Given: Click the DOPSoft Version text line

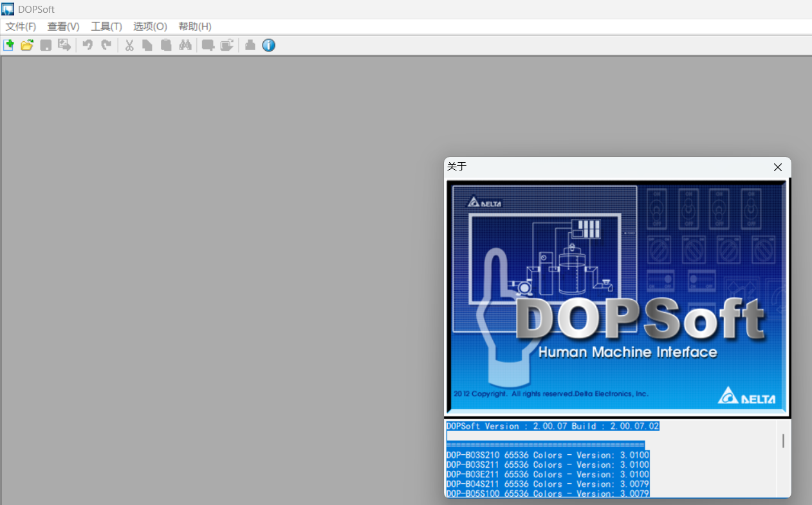Looking at the screenshot, I should 553,426.
